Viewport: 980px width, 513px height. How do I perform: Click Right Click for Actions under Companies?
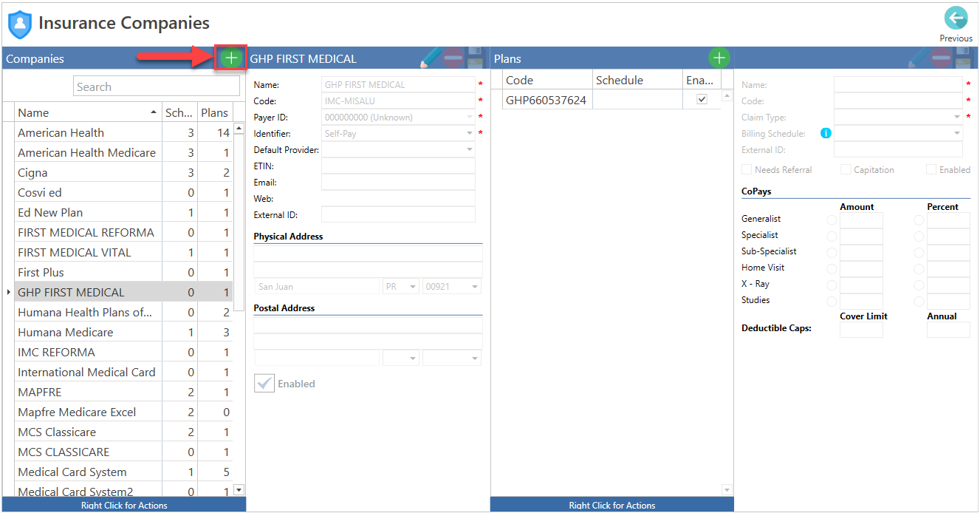click(124, 506)
